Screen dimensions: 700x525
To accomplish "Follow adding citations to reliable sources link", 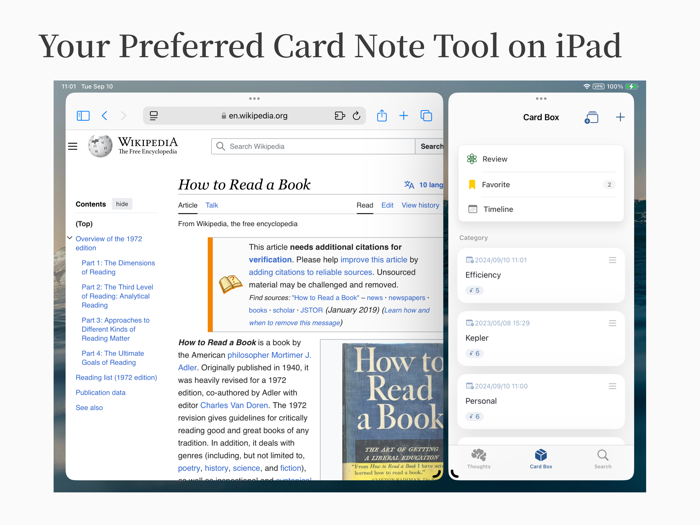I will [x=310, y=272].
